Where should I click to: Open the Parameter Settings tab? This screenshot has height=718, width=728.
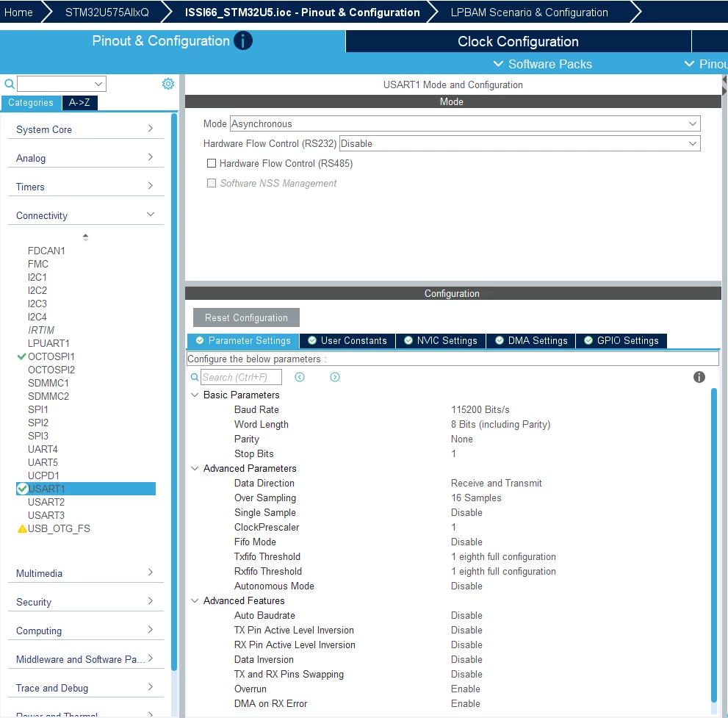coord(243,340)
